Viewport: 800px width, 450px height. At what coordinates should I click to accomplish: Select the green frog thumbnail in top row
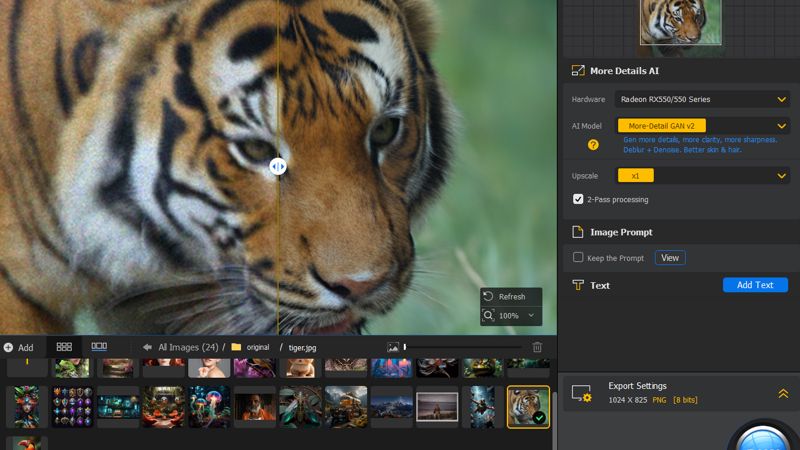point(483,368)
